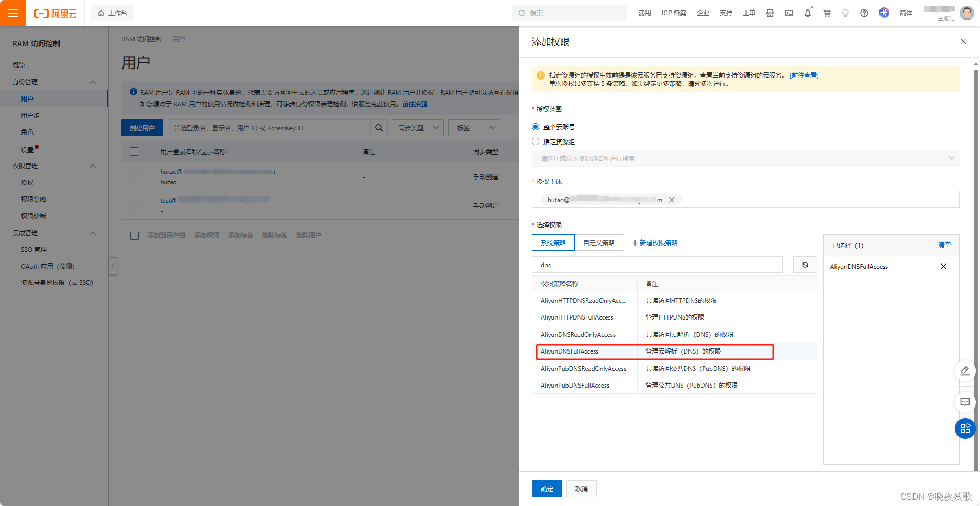Screen dimensions: 980x506
Task: Open the hamburger menu in the top-left corner
Action: tap(13, 13)
